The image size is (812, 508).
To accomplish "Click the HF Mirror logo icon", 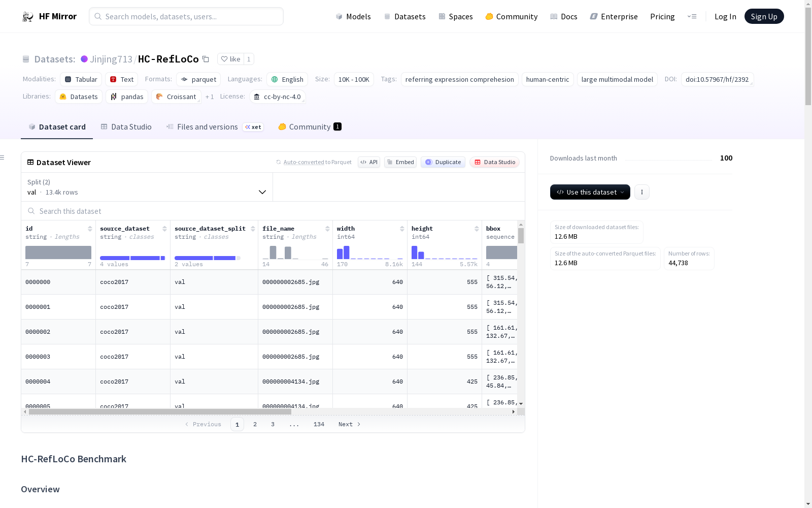I will click(x=27, y=17).
